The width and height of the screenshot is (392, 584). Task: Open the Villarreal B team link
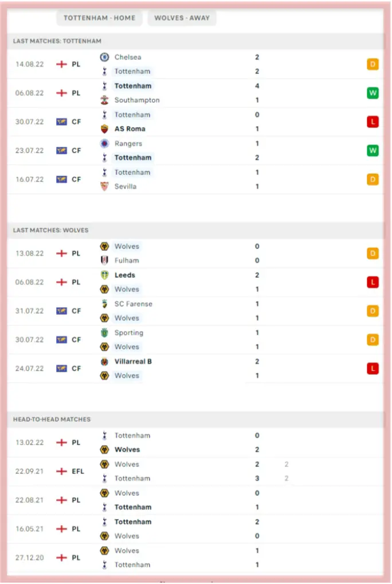click(x=133, y=361)
